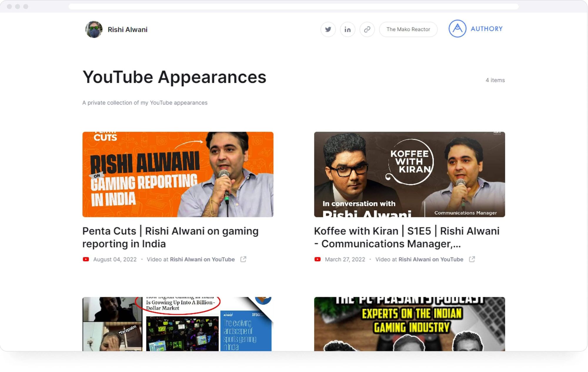
Task: Click the YouTube Appearances heading
Action: click(174, 77)
